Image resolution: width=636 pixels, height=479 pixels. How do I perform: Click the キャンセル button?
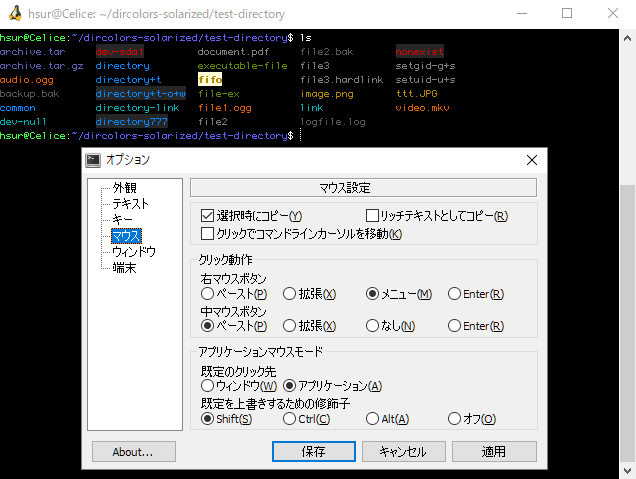tap(403, 451)
